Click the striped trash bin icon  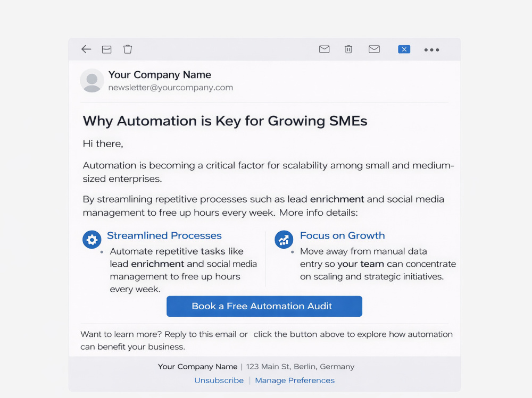coord(348,49)
